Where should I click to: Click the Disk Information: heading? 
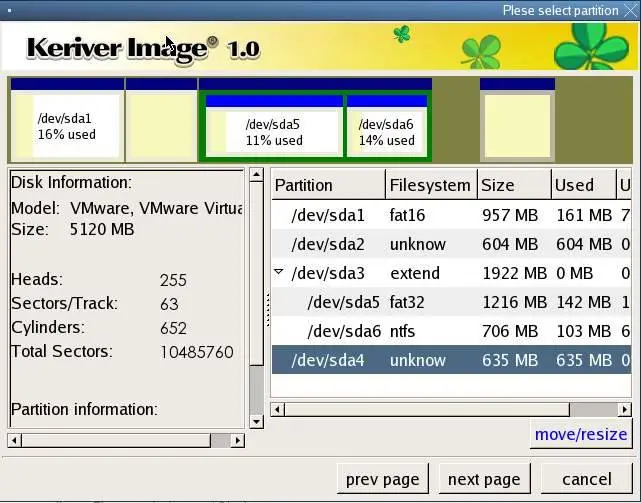click(72, 182)
